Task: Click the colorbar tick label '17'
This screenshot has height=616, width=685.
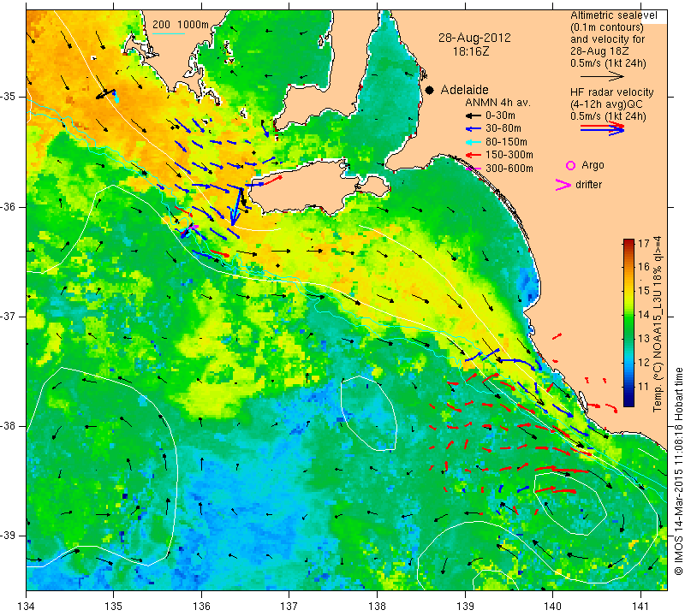Action: pos(644,243)
